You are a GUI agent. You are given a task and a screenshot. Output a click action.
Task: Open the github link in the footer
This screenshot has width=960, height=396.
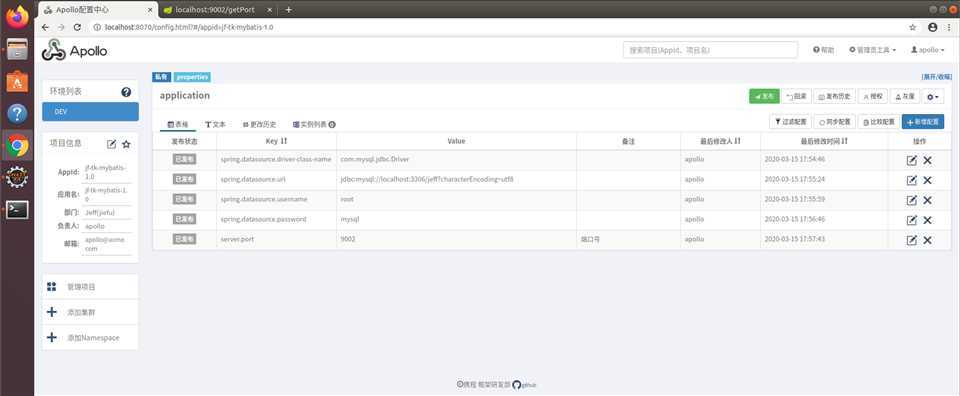tap(525, 384)
